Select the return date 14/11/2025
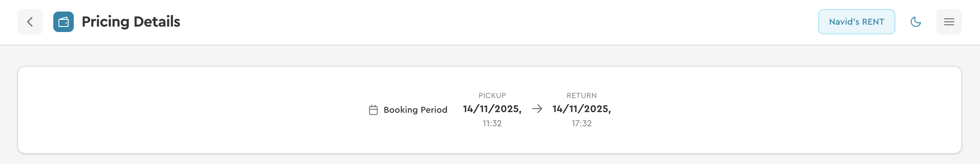Viewport: 980px width, 164px height. [581, 109]
